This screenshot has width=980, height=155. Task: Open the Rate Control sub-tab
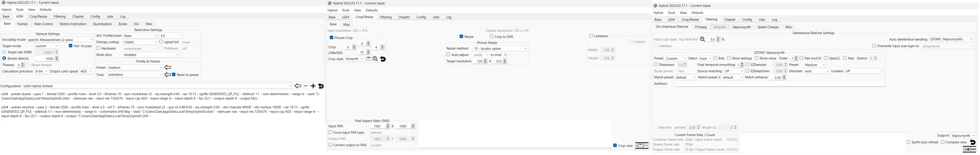44,24
